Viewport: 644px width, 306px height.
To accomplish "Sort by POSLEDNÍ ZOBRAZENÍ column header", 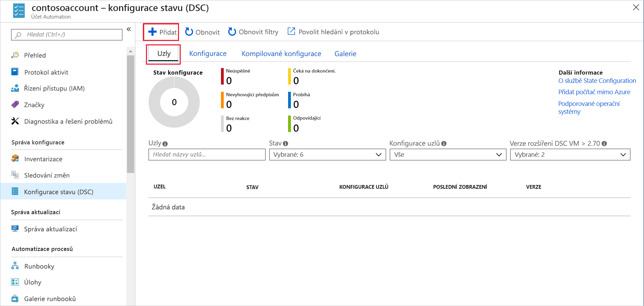I will pos(460,187).
